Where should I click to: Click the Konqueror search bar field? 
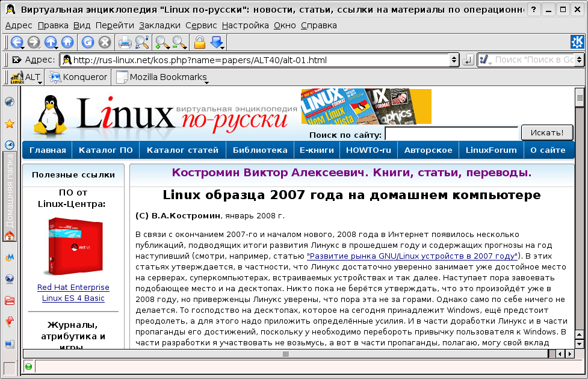pyautogui.click(x=535, y=60)
